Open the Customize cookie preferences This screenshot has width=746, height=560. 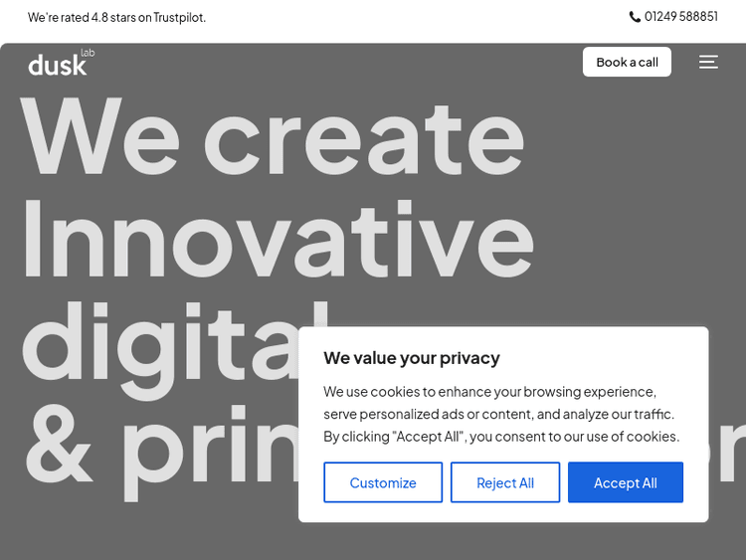[x=383, y=482]
